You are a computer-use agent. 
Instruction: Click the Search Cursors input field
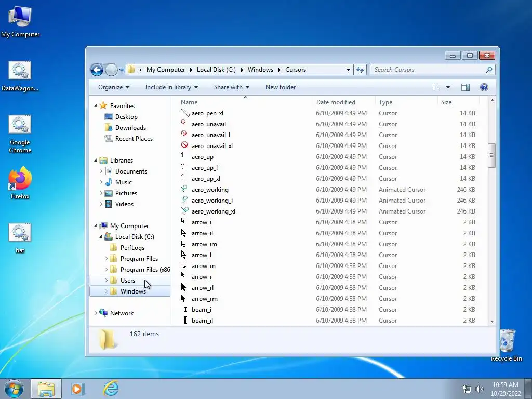point(429,70)
